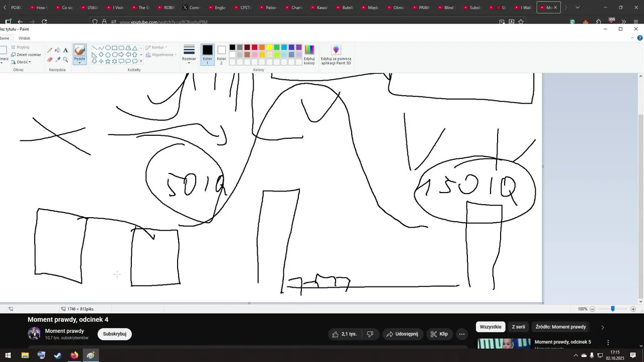Select the Text tool (letter A)
The width and height of the screenshot is (644, 362).
pos(65,50)
